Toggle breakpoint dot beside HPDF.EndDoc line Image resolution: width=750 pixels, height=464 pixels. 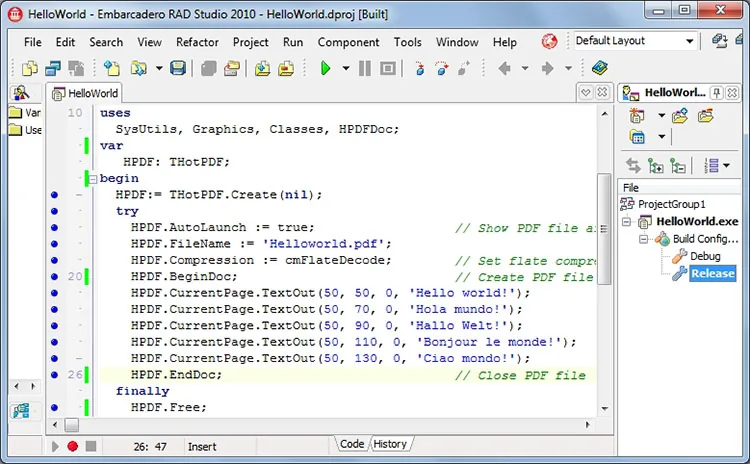pos(54,375)
